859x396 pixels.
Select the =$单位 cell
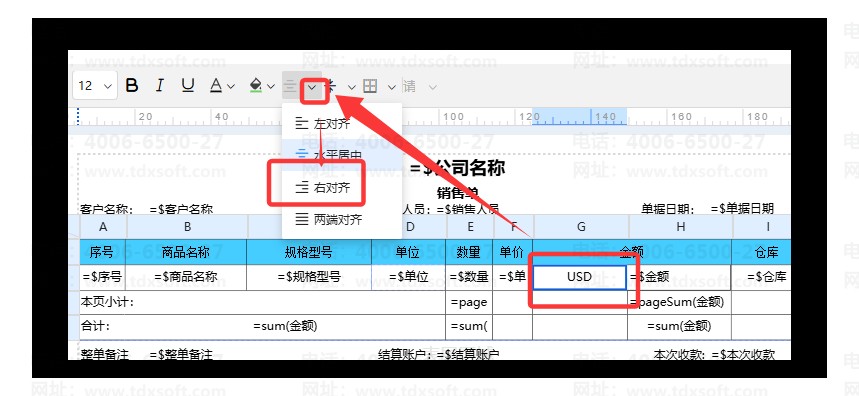tap(408, 277)
